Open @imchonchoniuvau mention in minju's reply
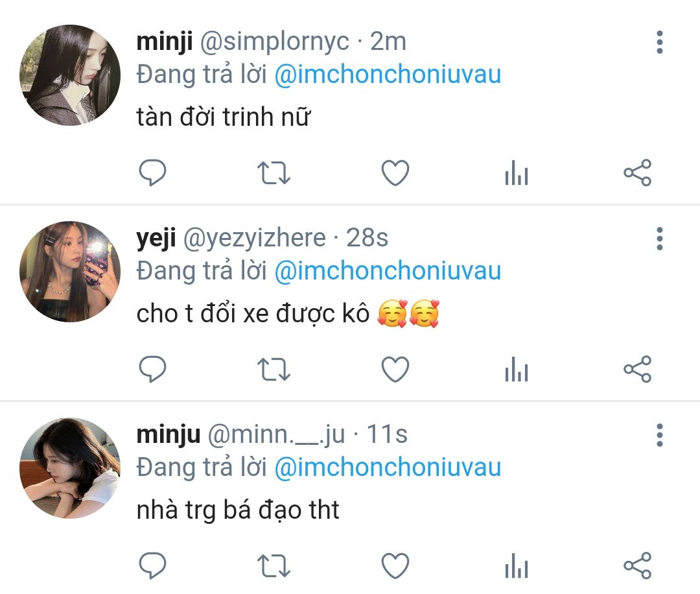 click(x=388, y=468)
